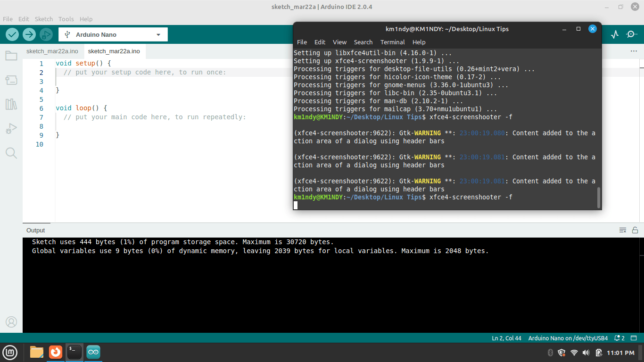Launch Firefox from the taskbar
Screen dimensions: 644x362
(x=56, y=352)
